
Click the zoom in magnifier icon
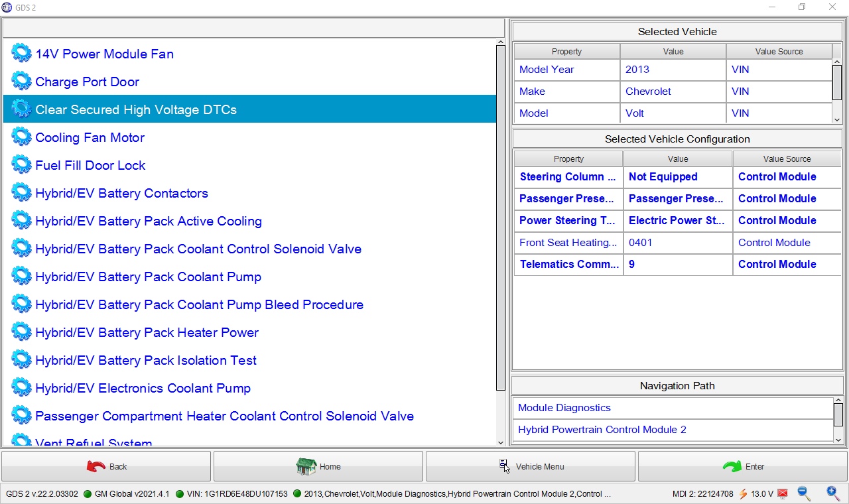click(833, 493)
